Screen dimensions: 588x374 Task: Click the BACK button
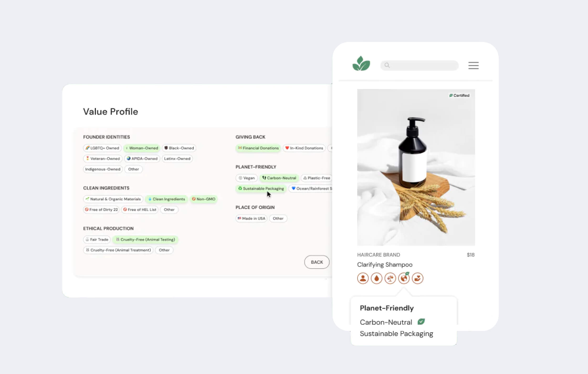pos(317,262)
